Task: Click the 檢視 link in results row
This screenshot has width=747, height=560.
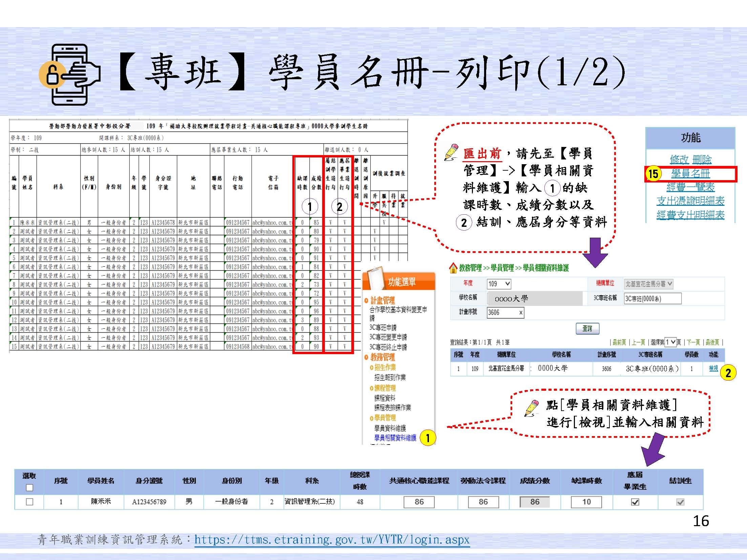Action: coord(713,368)
